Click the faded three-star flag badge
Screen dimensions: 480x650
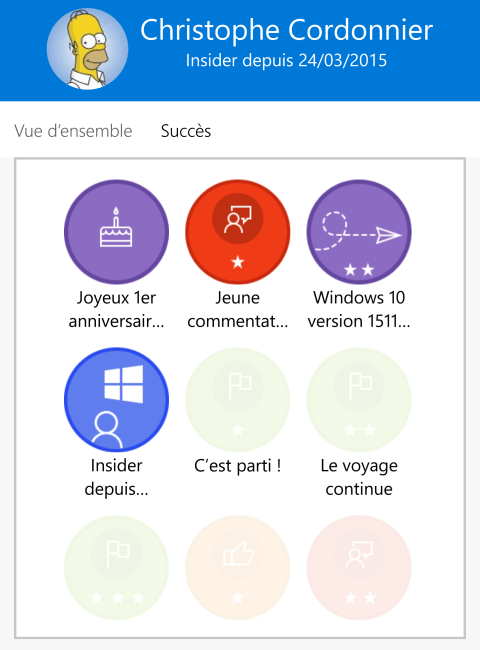pos(116,568)
